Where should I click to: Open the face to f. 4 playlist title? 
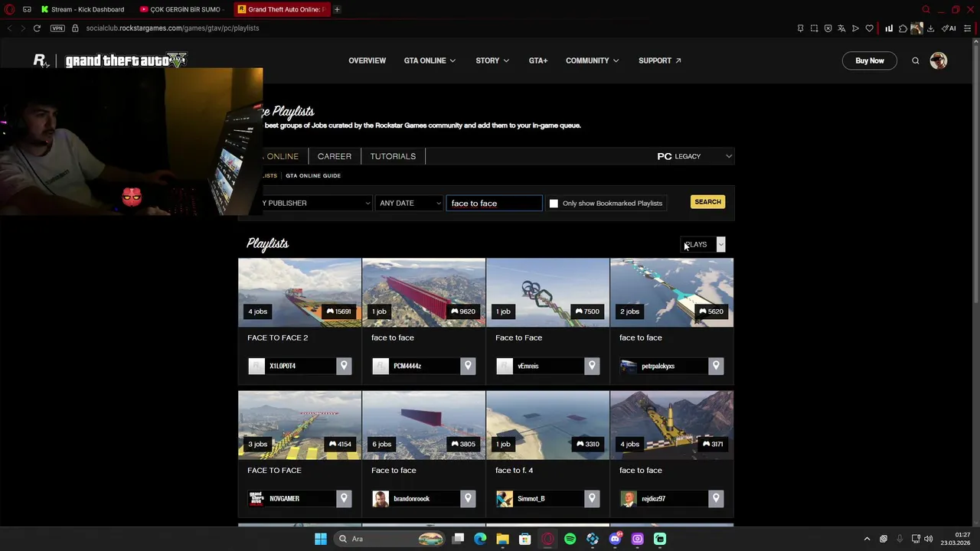[x=514, y=471]
